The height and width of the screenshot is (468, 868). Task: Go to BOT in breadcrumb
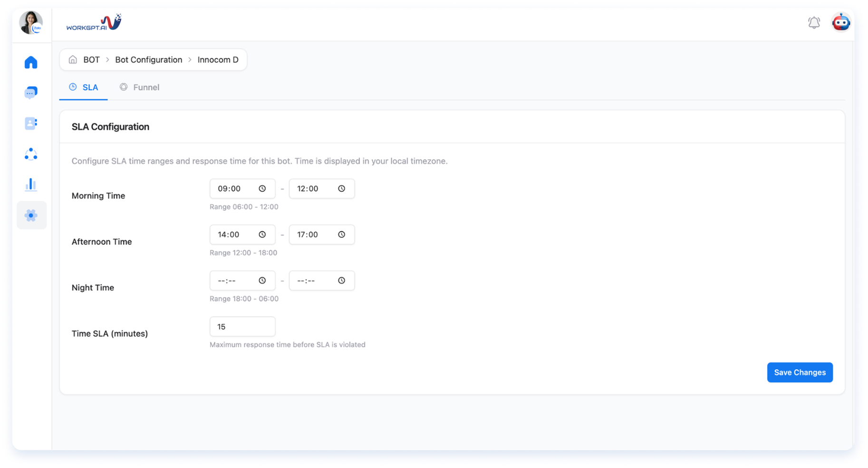click(x=91, y=59)
